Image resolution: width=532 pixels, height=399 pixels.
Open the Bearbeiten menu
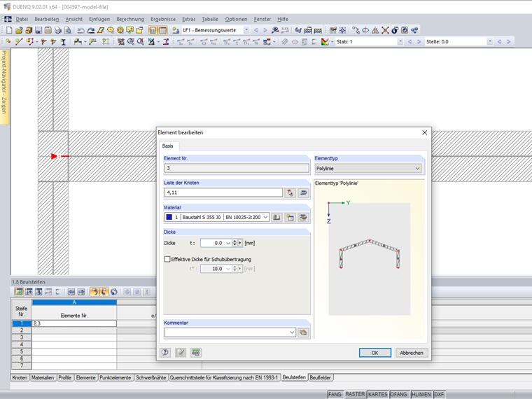tap(46, 20)
